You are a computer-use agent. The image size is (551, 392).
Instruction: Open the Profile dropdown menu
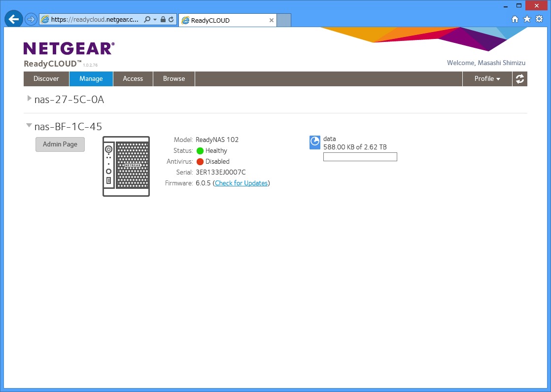tap(487, 79)
